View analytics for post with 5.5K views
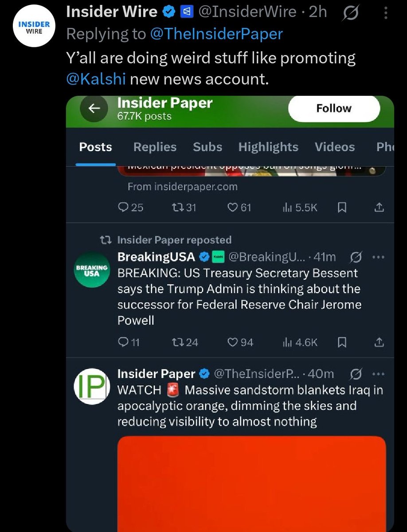 [x=300, y=207]
